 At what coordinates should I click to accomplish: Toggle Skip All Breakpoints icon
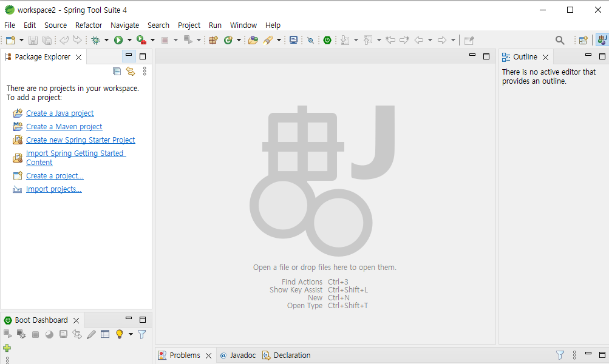click(310, 41)
